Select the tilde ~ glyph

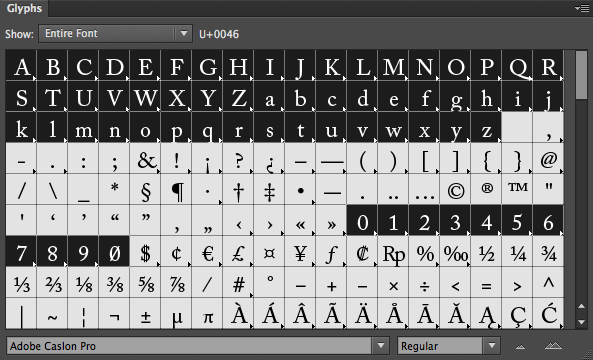coord(52,313)
